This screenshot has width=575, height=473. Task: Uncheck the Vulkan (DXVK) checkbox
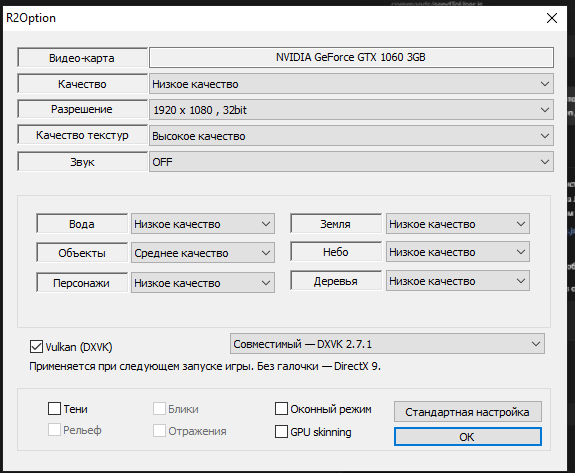36,346
